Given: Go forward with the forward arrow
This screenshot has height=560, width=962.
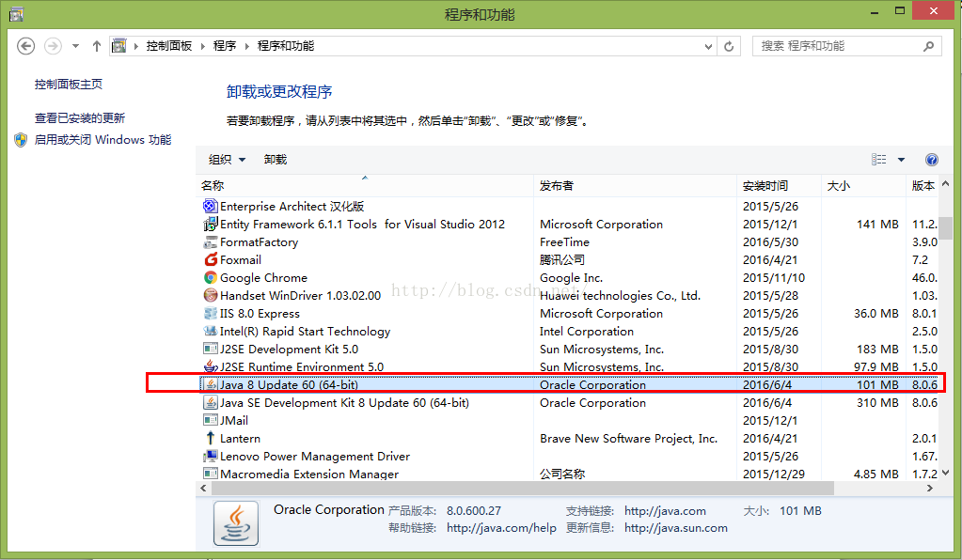Looking at the screenshot, I should point(53,46).
